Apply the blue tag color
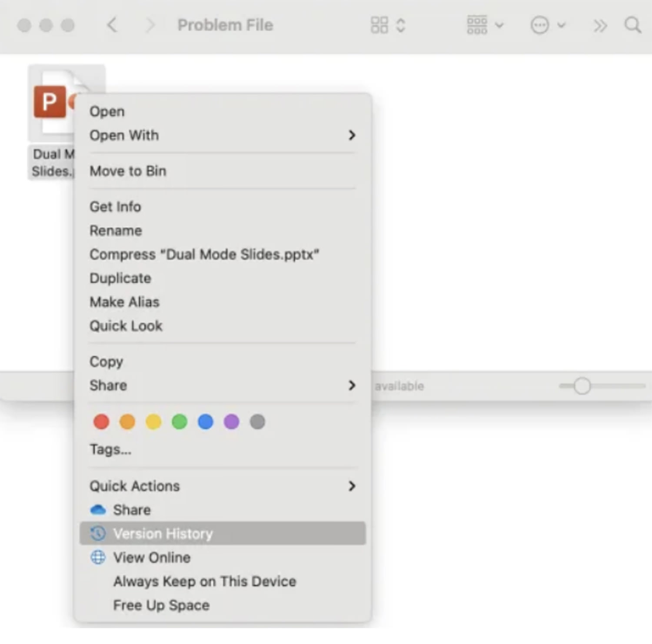This screenshot has height=644, width=652. pyautogui.click(x=206, y=422)
